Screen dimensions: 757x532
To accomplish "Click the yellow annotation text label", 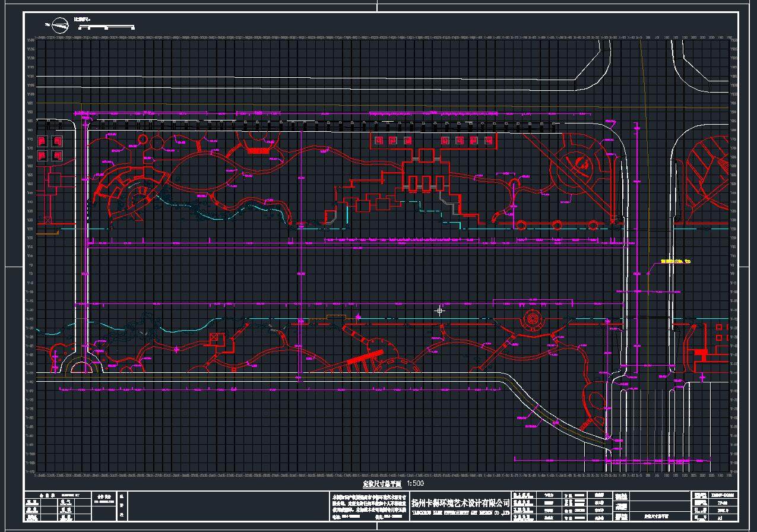I will (675, 261).
